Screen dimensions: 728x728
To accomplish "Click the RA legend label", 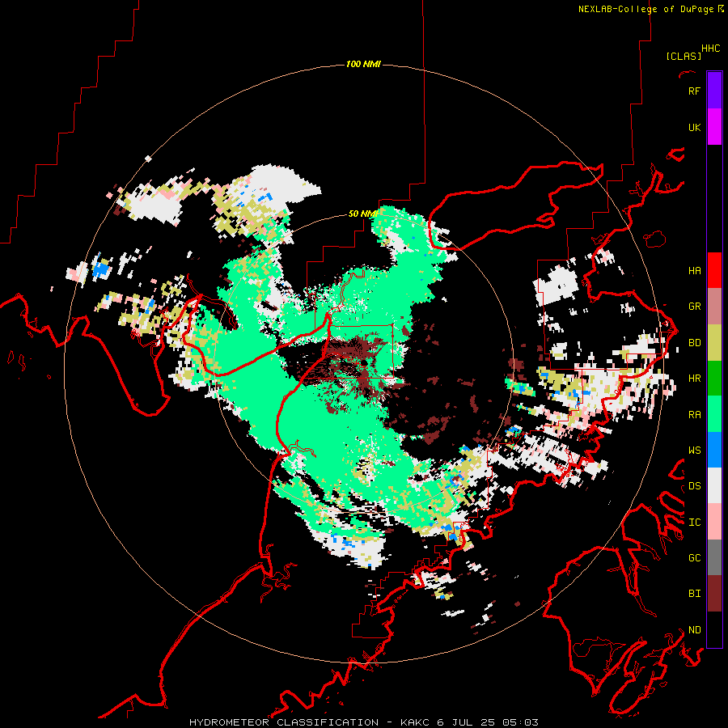I will pos(694,414).
